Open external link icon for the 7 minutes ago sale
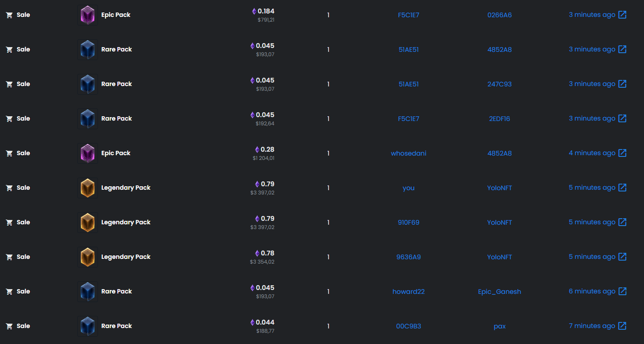 tap(622, 326)
